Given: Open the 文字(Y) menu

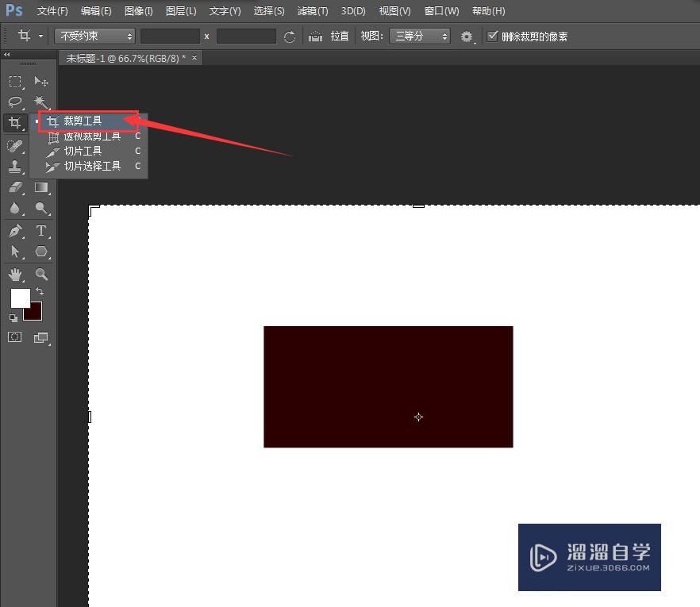Looking at the screenshot, I should pos(225,11).
